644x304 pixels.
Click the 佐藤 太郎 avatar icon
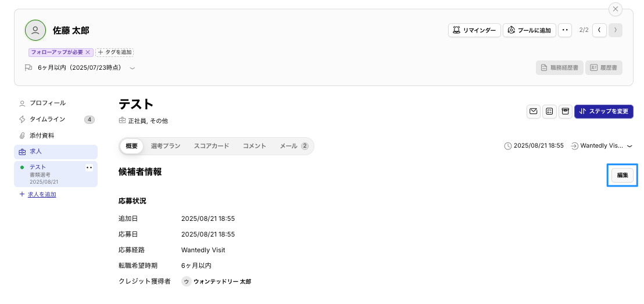click(x=35, y=30)
